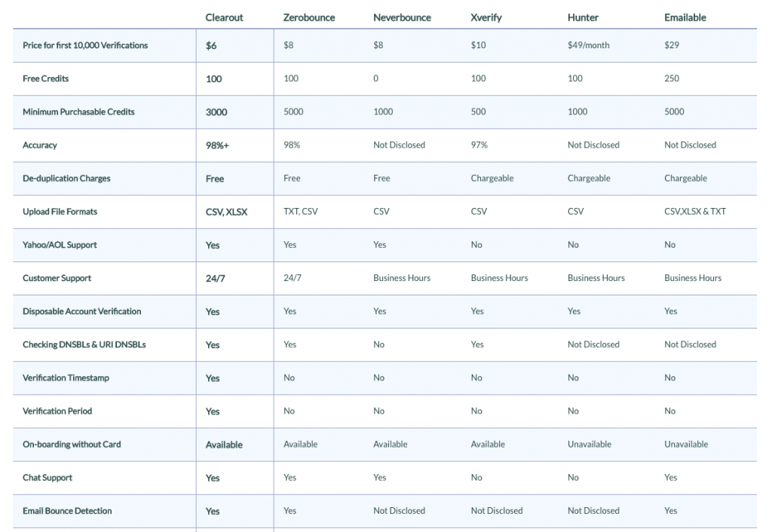The width and height of the screenshot is (772, 532).
Task: Click the Clearout column header
Action: pos(224,18)
